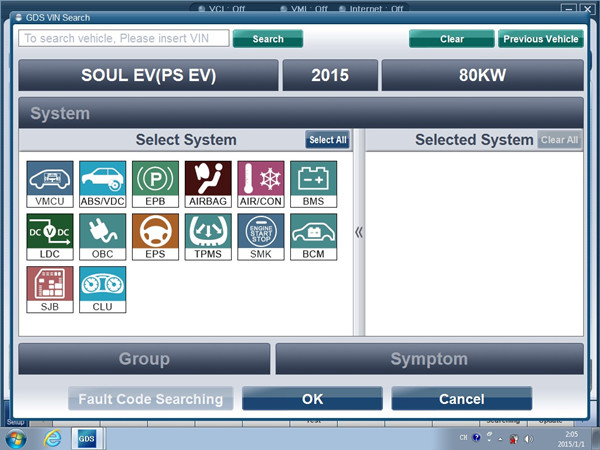Expand the System section header

[301, 113]
